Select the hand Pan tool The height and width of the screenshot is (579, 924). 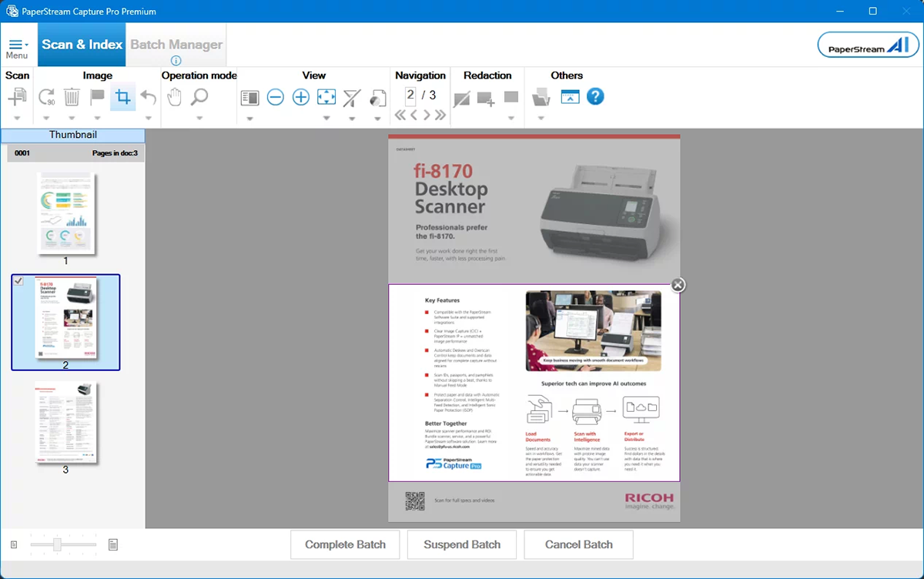tap(174, 98)
